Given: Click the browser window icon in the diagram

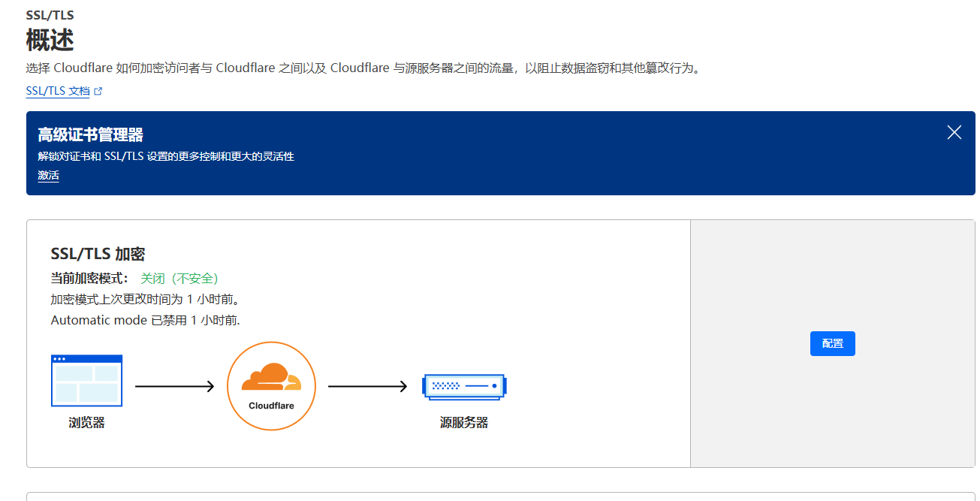Looking at the screenshot, I should [x=86, y=381].
